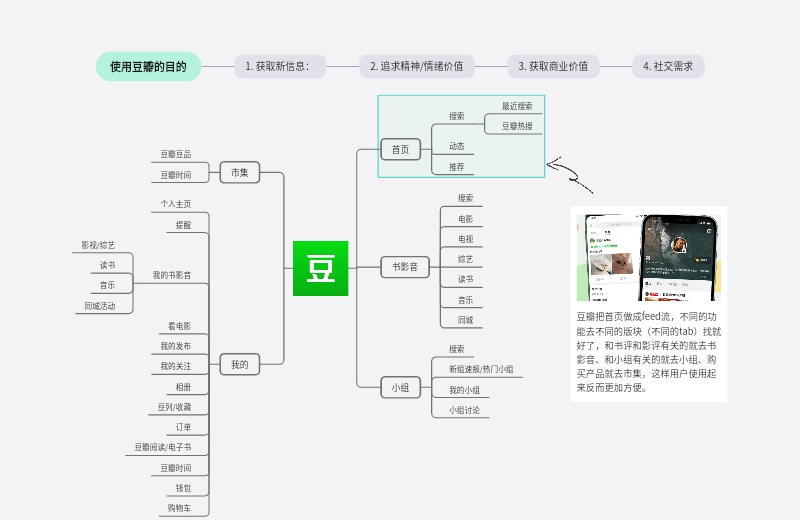This screenshot has height=520, width=800.
Task: Click the 我的 branch node
Action: click(x=240, y=365)
